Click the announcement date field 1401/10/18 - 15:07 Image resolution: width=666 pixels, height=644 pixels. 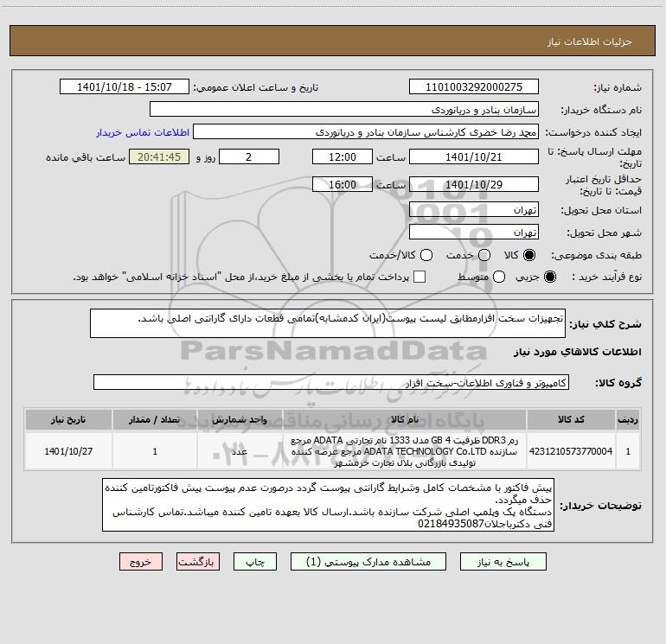[x=125, y=87]
